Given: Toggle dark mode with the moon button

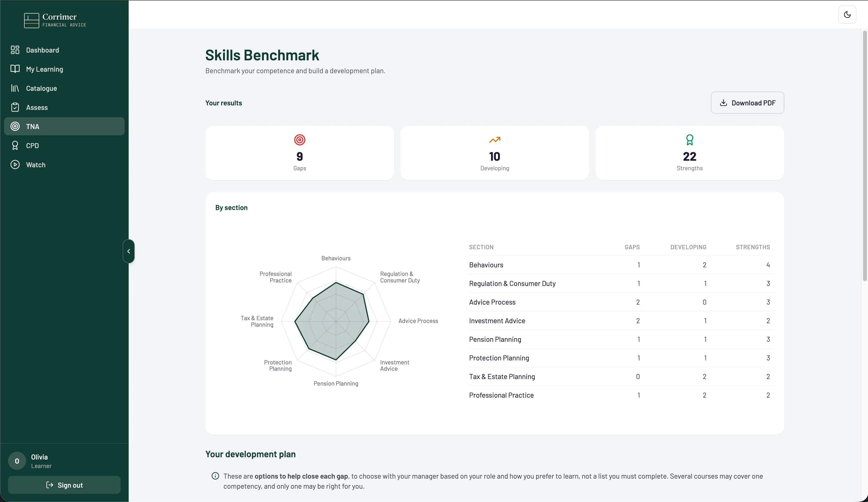Looking at the screenshot, I should [847, 15].
